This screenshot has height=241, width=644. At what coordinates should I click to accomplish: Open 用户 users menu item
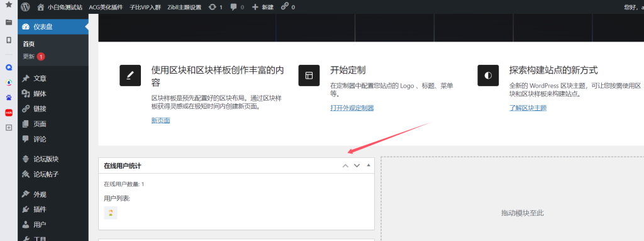(x=53, y=225)
